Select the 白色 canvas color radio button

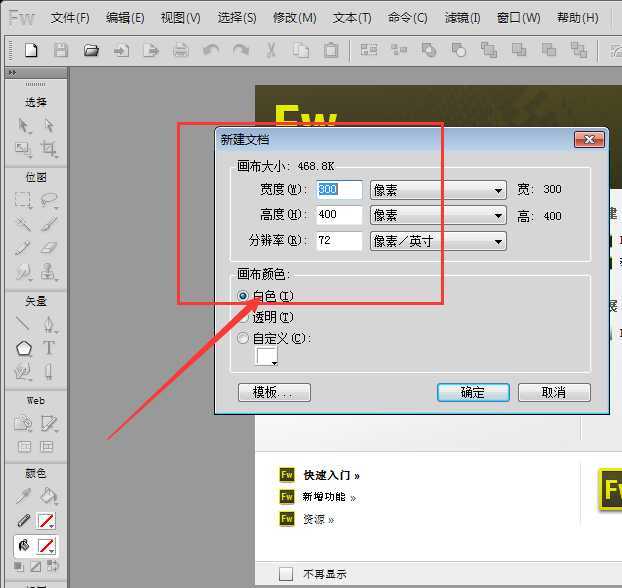pyautogui.click(x=243, y=296)
